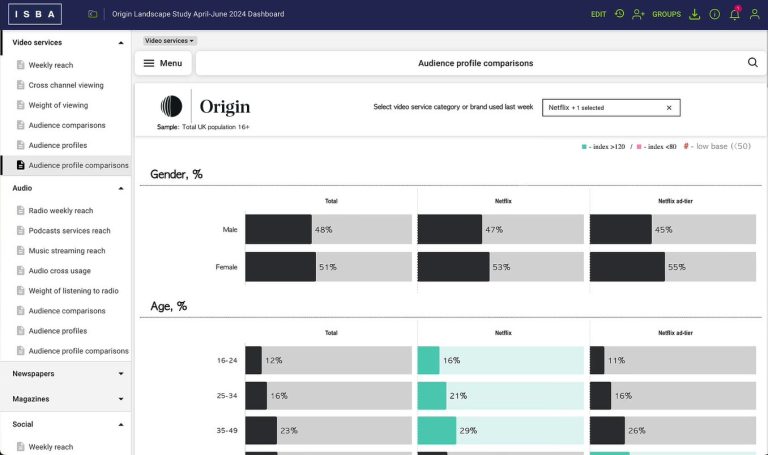Open the version history clock icon
768x455 pixels.
[620, 14]
